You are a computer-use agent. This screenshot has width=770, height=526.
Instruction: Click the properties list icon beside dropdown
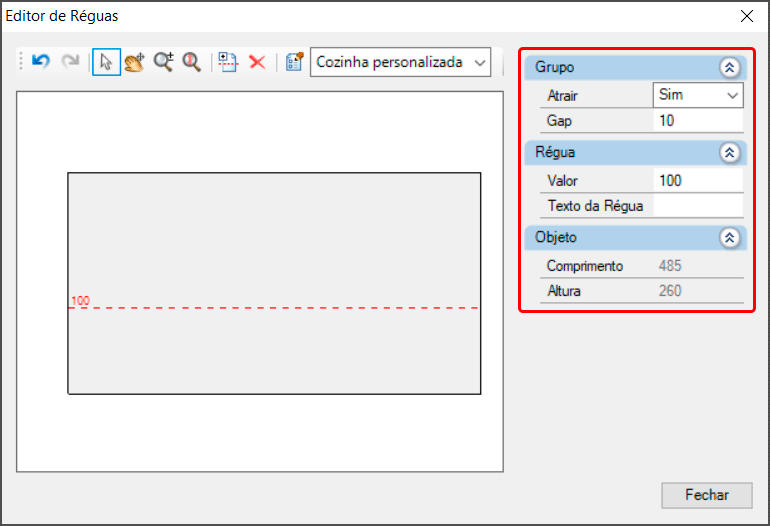pyautogui.click(x=294, y=62)
